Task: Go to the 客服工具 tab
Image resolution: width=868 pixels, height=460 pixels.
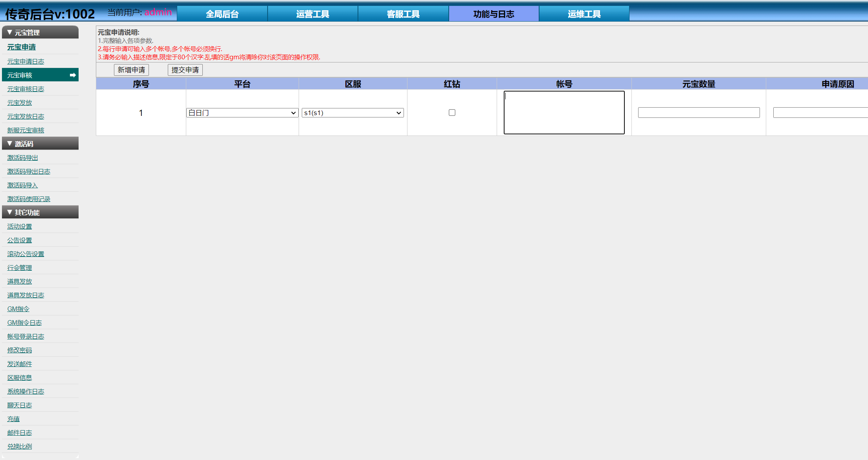Action: tap(403, 14)
